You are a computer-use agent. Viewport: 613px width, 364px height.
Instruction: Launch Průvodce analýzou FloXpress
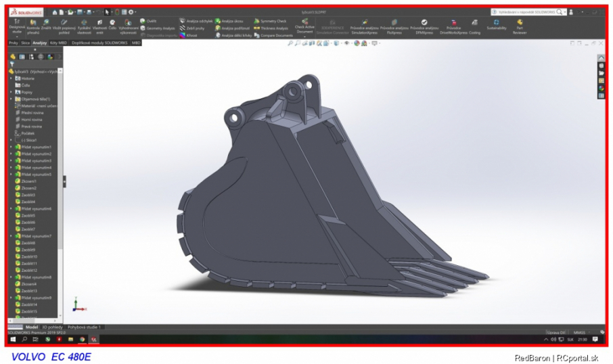(x=394, y=26)
